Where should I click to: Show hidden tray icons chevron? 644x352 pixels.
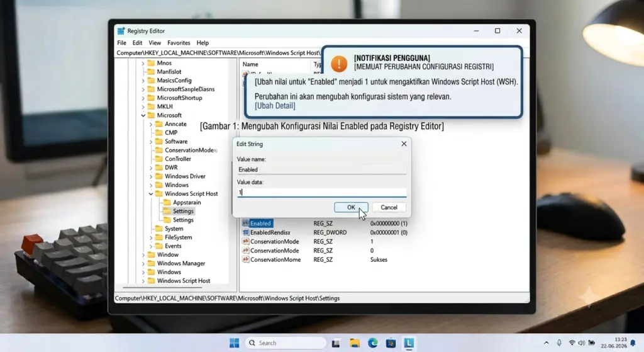coord(547,343)
